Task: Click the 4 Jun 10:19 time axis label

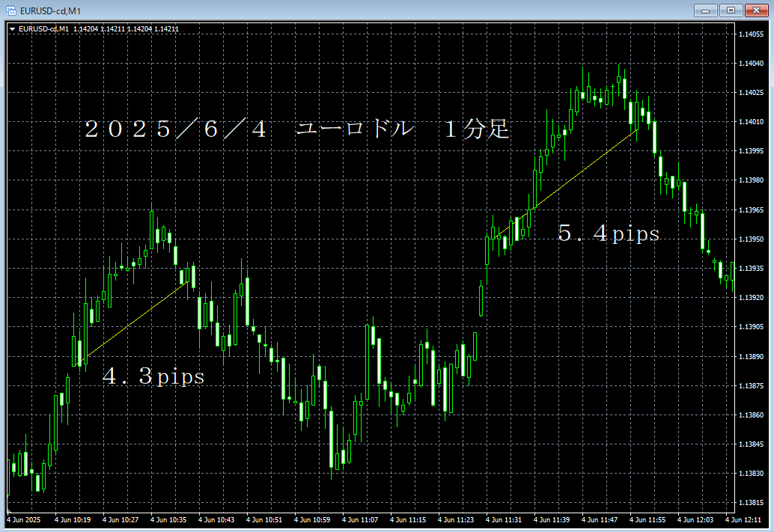Action: pyautogui.click(x=73, y=520)
